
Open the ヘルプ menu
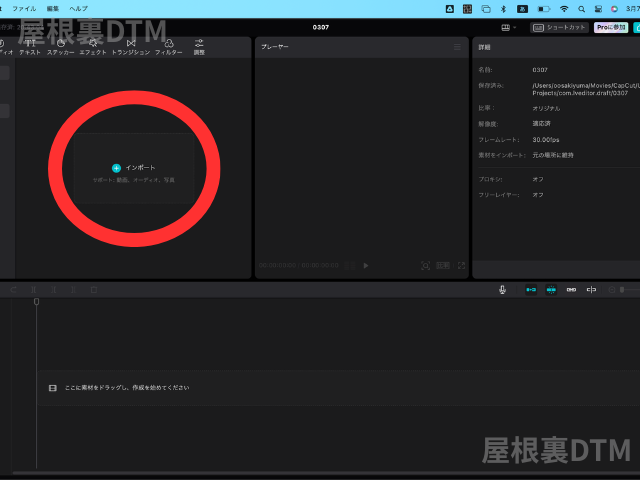pos(78,8)
